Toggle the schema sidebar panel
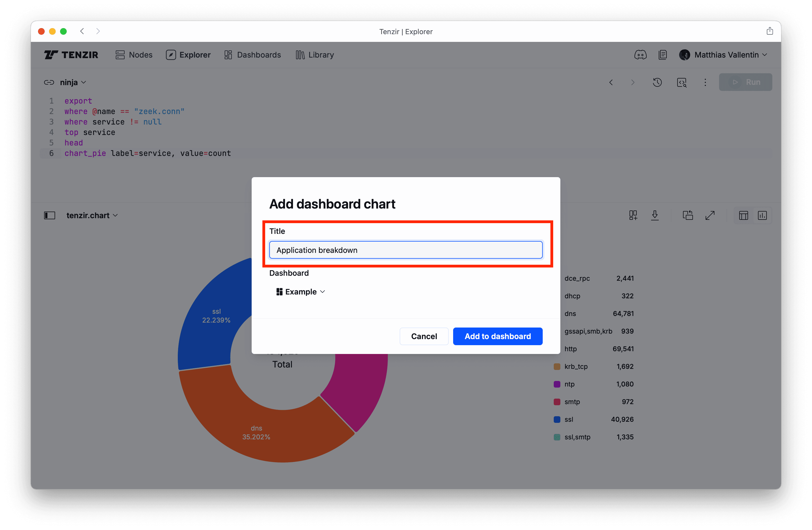 pyautogui.click(x=49, y=215)
